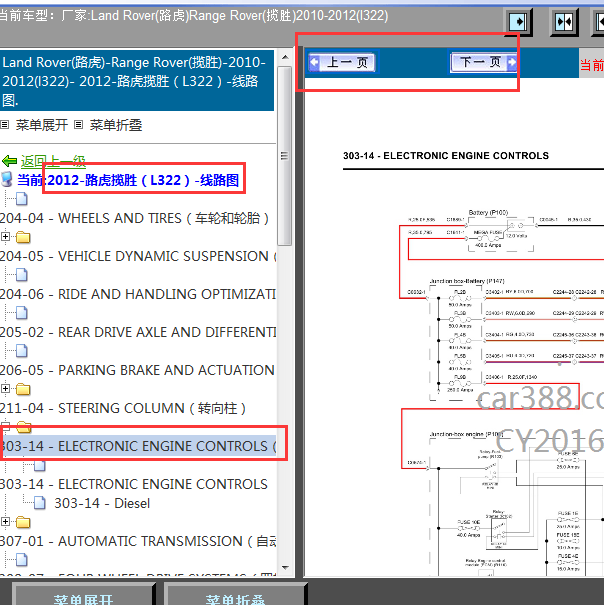Click the 当前车型 vehicle model title text

point(194,15)
